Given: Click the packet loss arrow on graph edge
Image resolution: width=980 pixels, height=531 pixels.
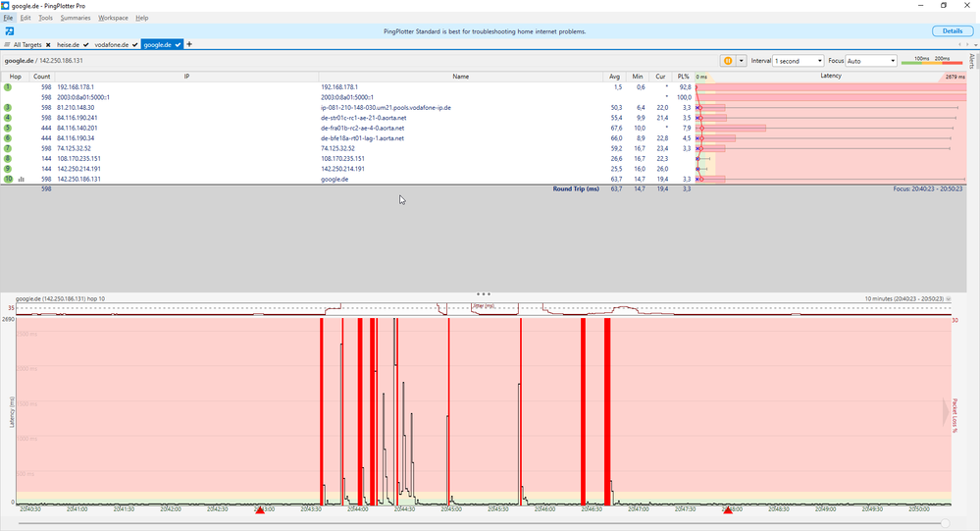Looking at the screenshot, I should click(x=947, y=413).
